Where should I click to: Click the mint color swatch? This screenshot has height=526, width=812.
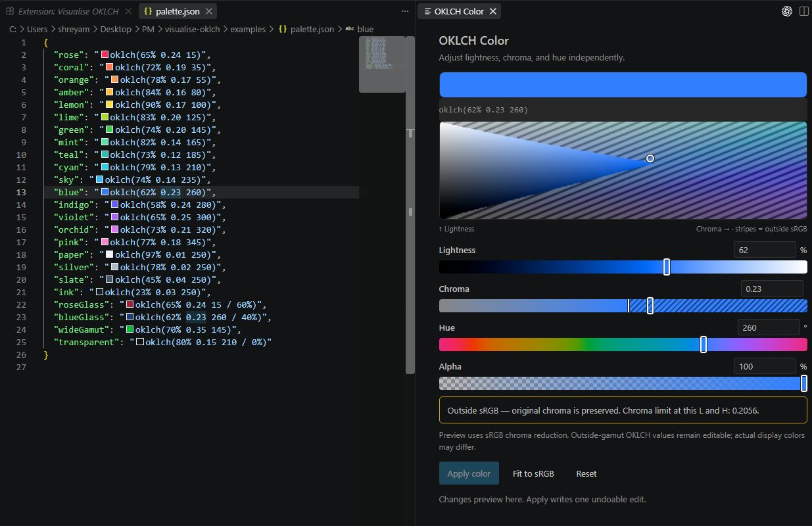(x=105, y=142)
